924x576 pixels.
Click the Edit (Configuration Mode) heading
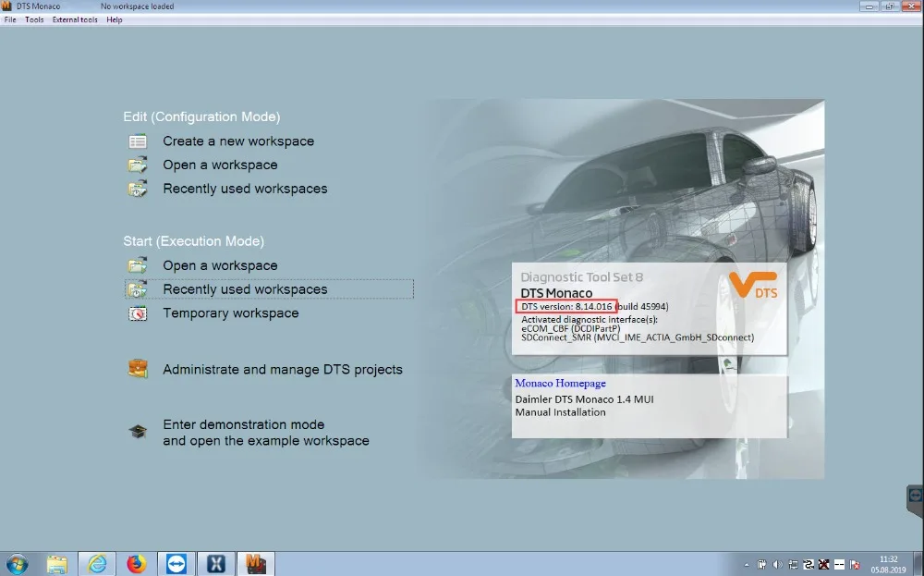pyautogui.click(x=201, y=116)
